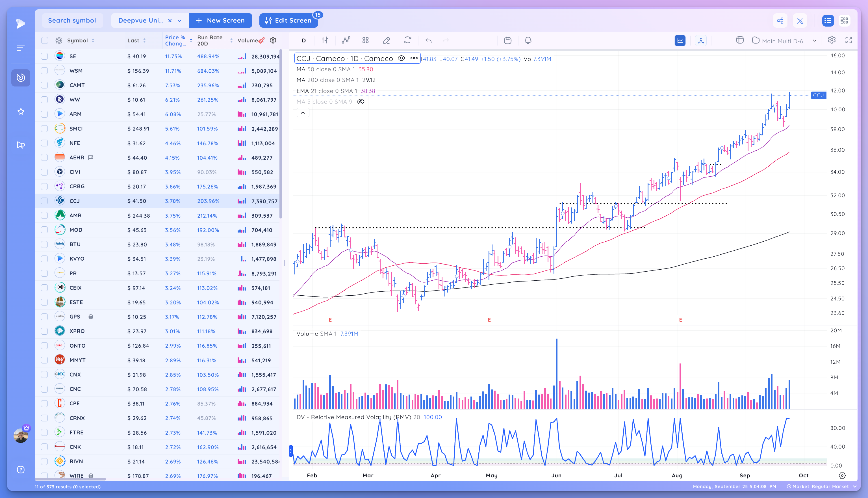The width and height of the screenshot is (868, 498).
Task: Close the Deepvue Universe screen tab
Action: pyautogui.click(x=170, y=21)
